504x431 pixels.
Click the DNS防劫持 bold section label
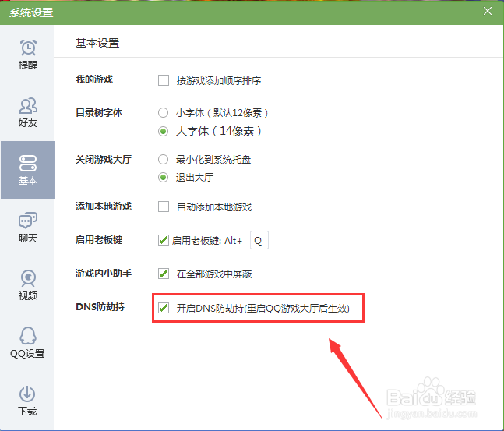[x=100, y=307]
